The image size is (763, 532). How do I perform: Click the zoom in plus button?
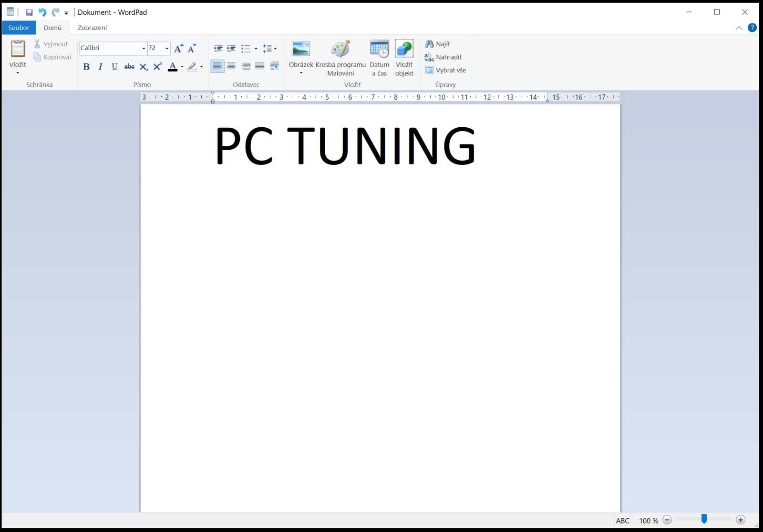pos(741,520)
